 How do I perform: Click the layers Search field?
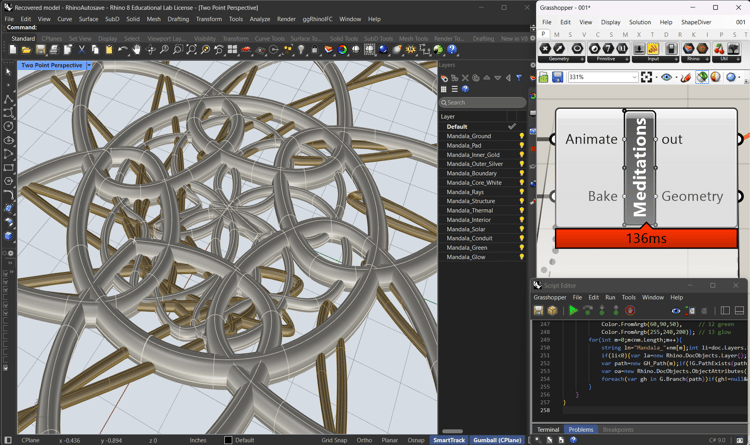pos(484,102)
